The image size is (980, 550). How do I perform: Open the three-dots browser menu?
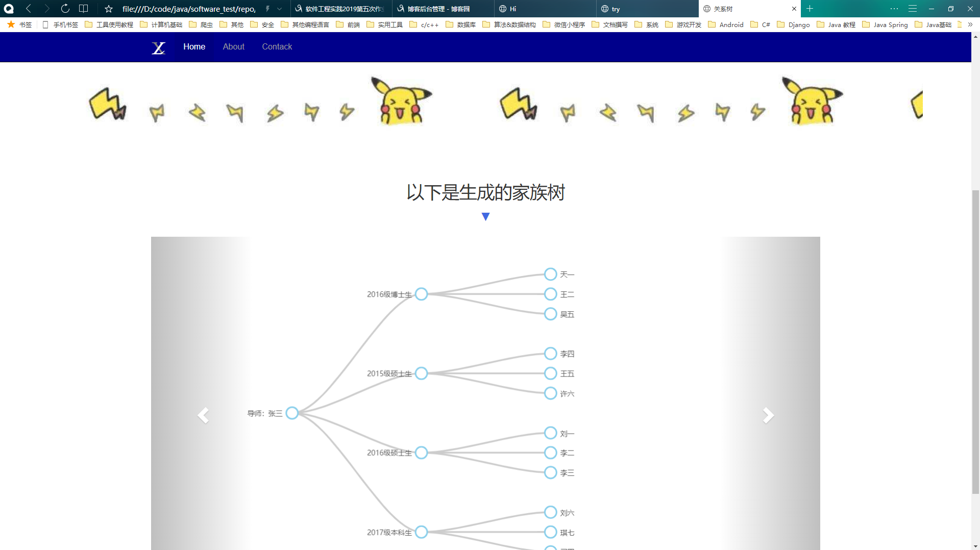(894, 9)
